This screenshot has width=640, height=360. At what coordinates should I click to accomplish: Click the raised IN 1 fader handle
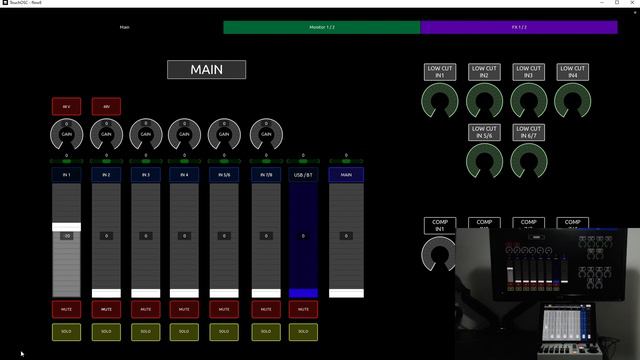(67, 227)
